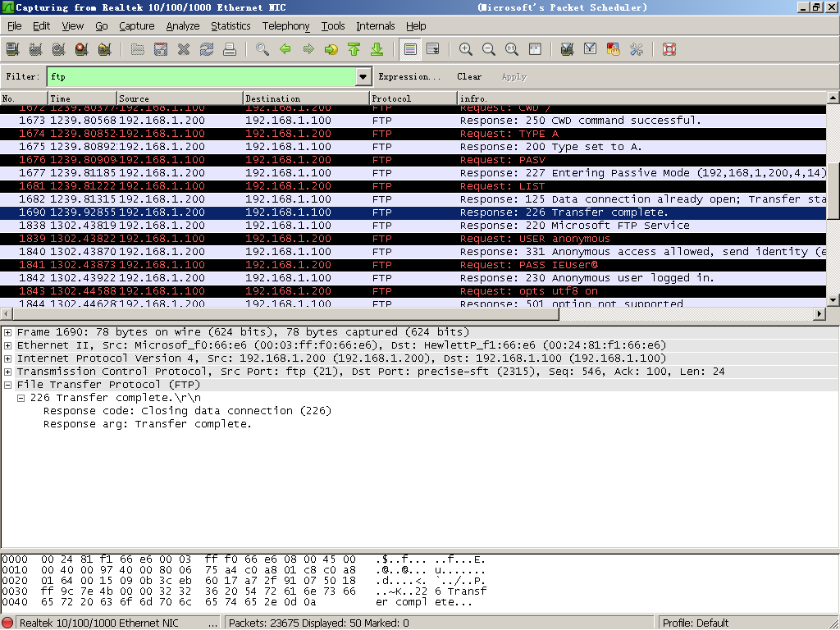The height and width of the screenshot is (630, 840).
Task: Close this capture file using toolbar X
Action: (x=184, y=49)
